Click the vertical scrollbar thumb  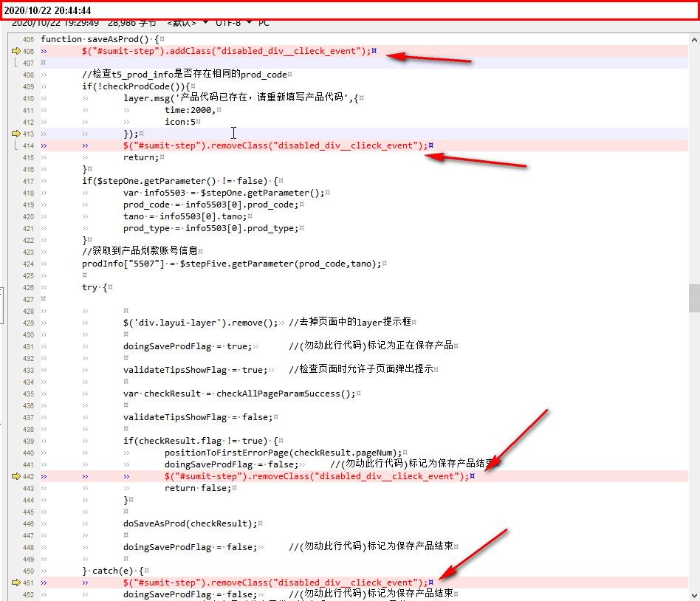(694, 298)
